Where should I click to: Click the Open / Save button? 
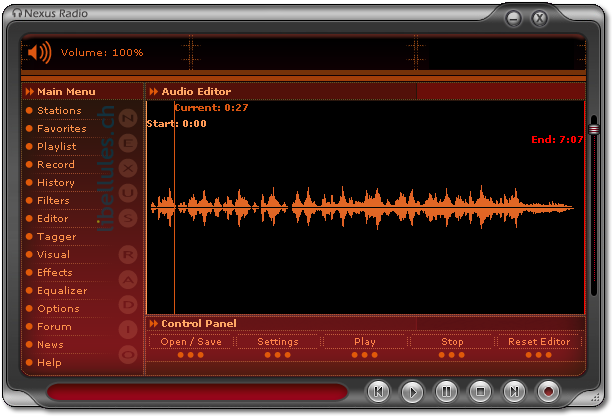pyautogui.click(x=191, y=342)
